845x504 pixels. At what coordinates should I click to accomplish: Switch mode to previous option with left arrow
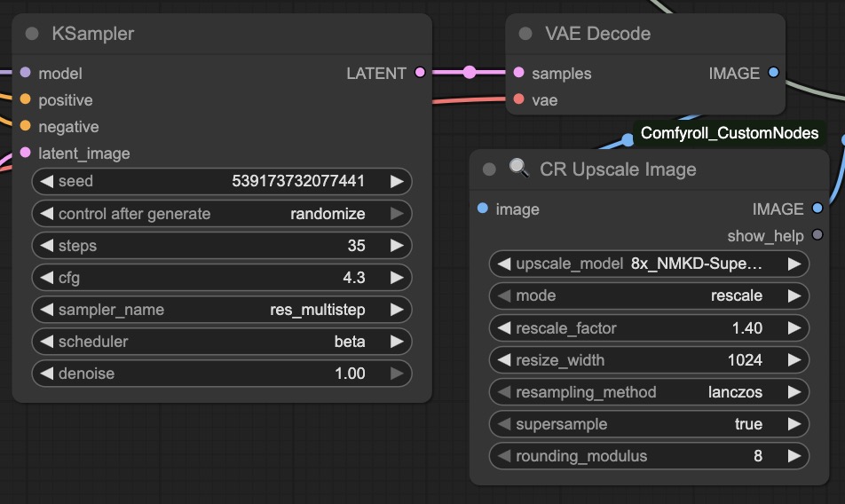(504, 295)
